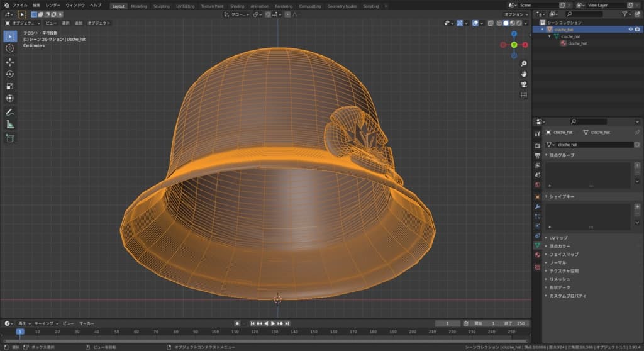
Task: Choose the Annotate pencil tool
Action: [x=10, y=112]
